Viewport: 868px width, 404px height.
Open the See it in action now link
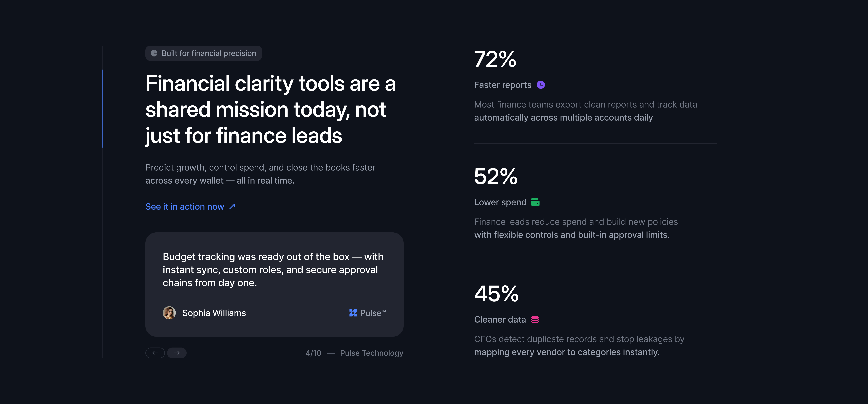[x=184, y=206]
